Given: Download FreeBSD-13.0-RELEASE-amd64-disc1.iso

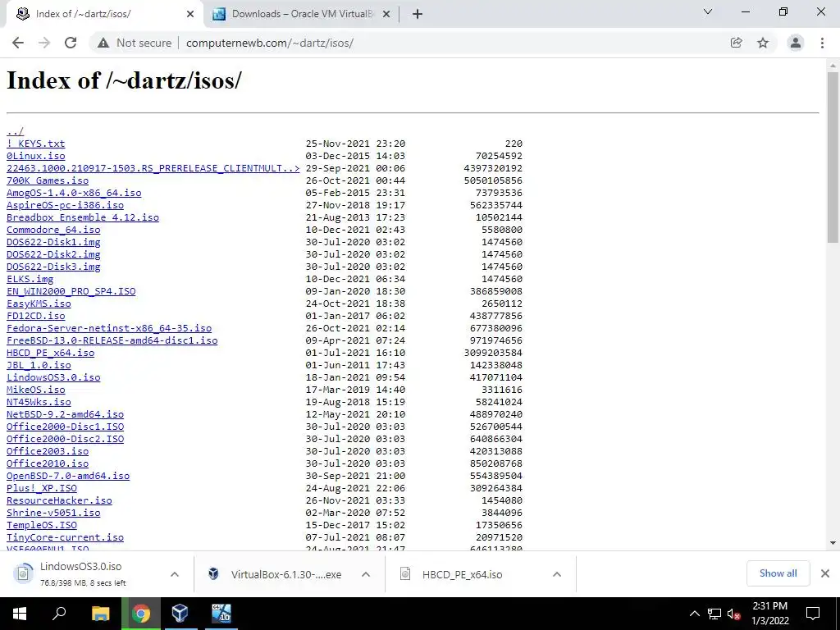Looking at the screenshot, I should [112, 340].
